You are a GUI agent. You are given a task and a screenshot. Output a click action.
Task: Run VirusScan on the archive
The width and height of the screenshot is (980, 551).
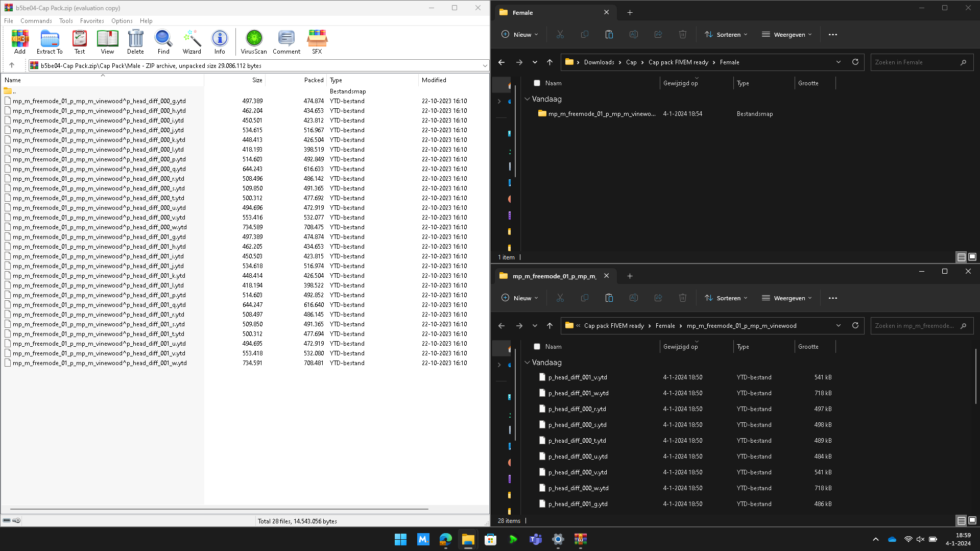click(x=254, y=42)
